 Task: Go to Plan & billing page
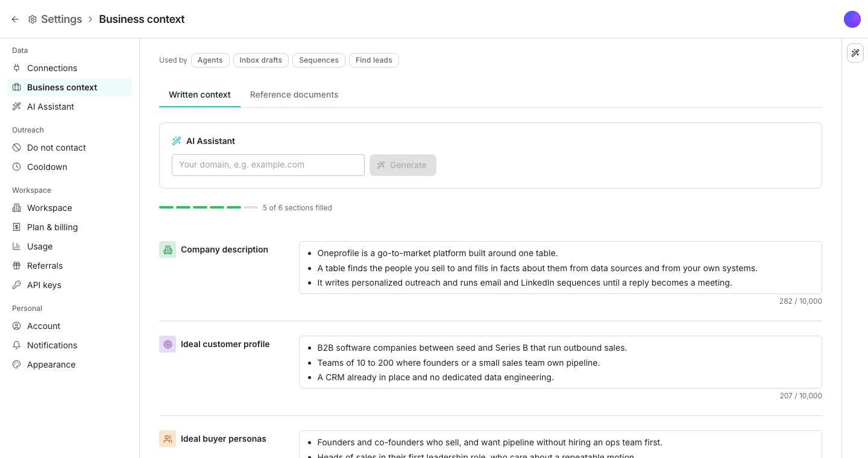(x=69, y=227)
